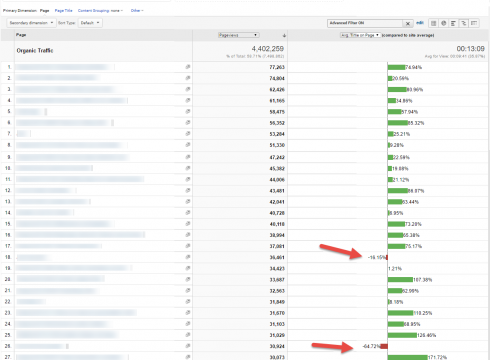Open row 8 page external link icon

click(188, 145)
